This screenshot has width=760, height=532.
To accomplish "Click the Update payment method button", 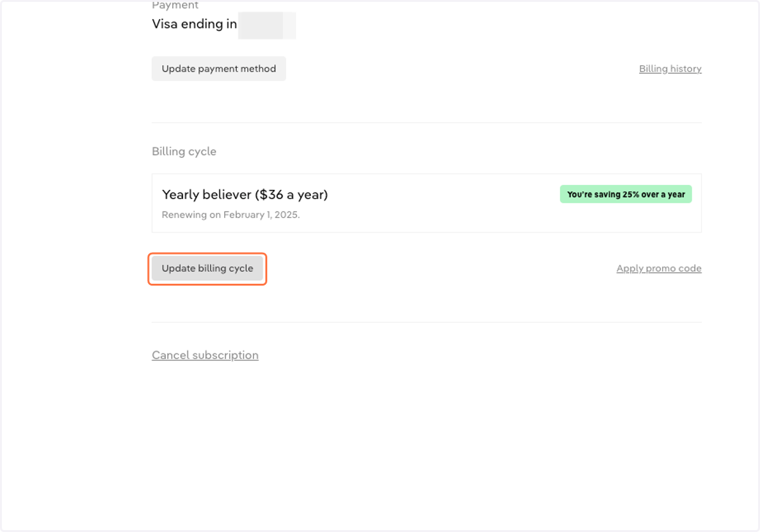I will click(x=218, y=69).
